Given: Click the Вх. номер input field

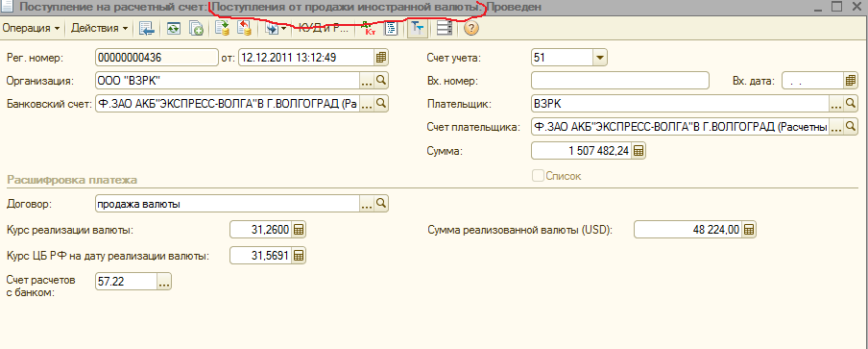Looking at the screenshot, I should 620,81.
